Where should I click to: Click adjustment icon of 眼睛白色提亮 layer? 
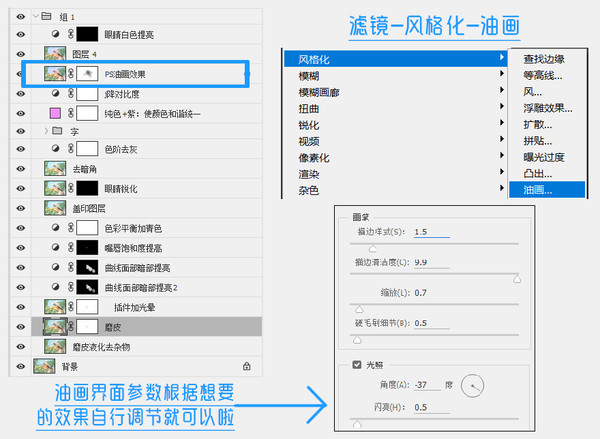click(55, 34)
